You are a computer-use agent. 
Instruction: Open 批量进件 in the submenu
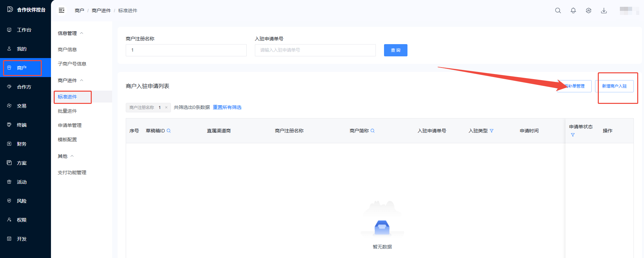[x=67, y=111]
